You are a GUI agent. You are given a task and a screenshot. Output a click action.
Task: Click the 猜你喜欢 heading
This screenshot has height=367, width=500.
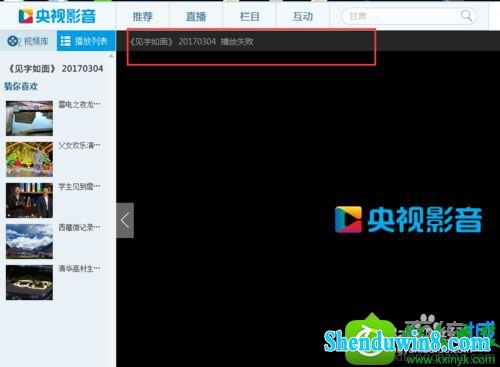coord(21,86)
